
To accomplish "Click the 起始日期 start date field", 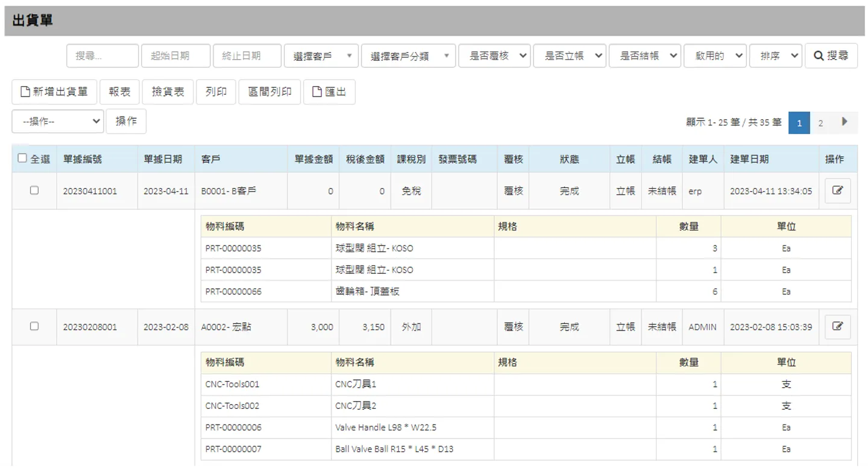I will (x=176, y=55).
